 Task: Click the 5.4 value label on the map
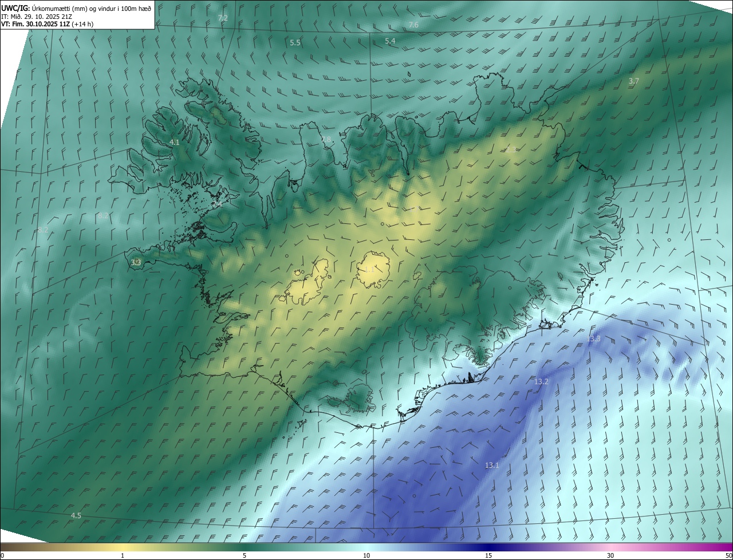coord(390,41)
